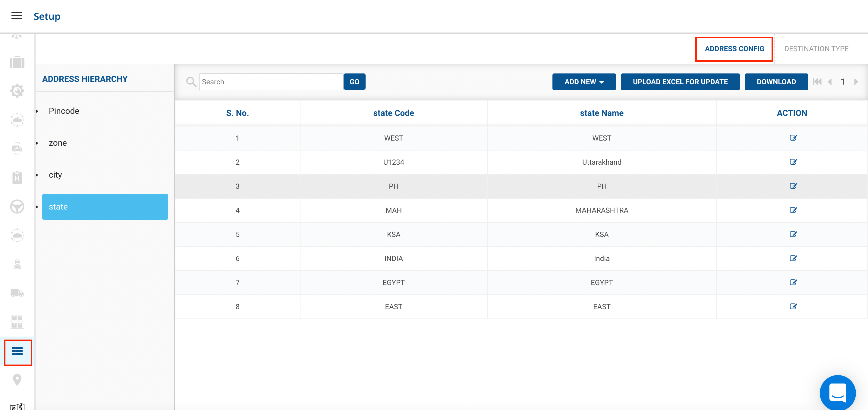Click the gear settings sidebar icon
868x410 pixels.
(x=17, y=91)
